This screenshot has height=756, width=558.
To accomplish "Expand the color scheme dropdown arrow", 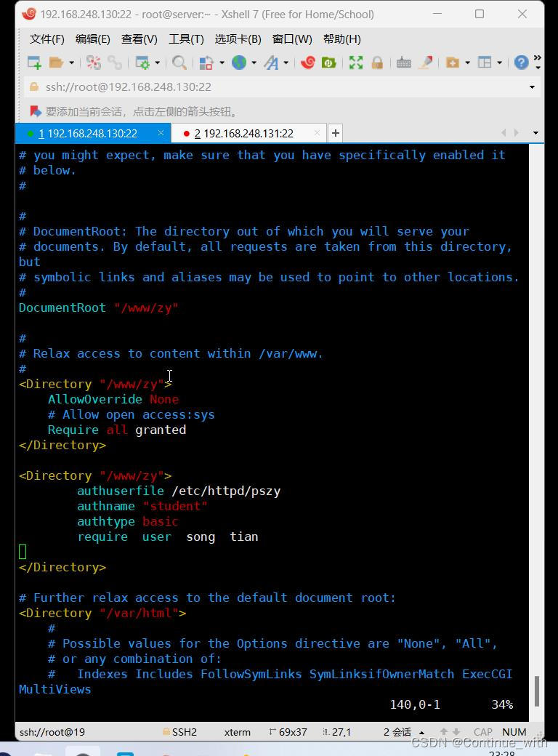I will point(222,63).
